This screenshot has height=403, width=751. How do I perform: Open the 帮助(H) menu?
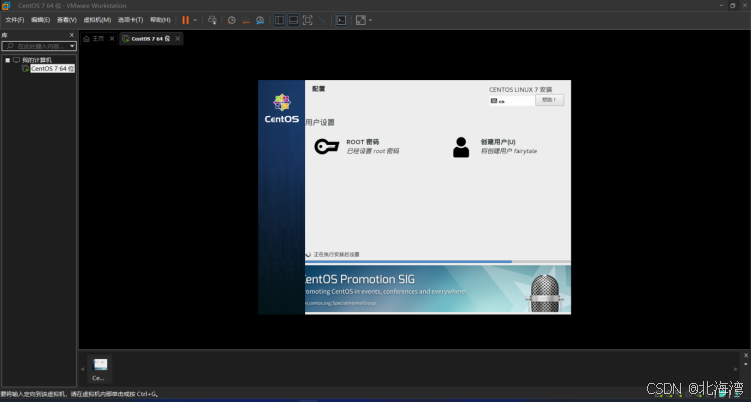coord(160,20)
